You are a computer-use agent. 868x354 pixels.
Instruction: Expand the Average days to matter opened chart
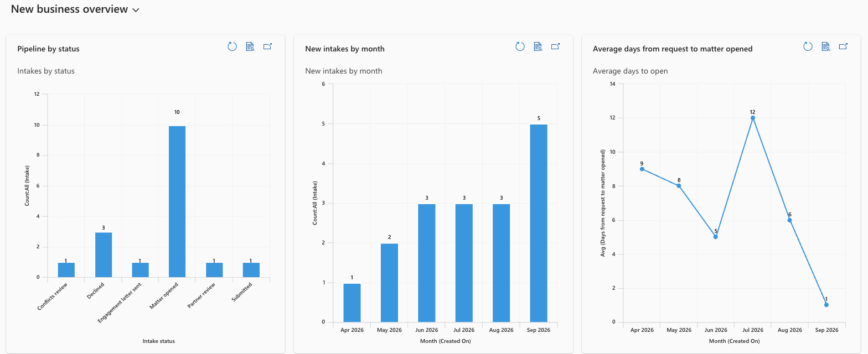(844, 47)
